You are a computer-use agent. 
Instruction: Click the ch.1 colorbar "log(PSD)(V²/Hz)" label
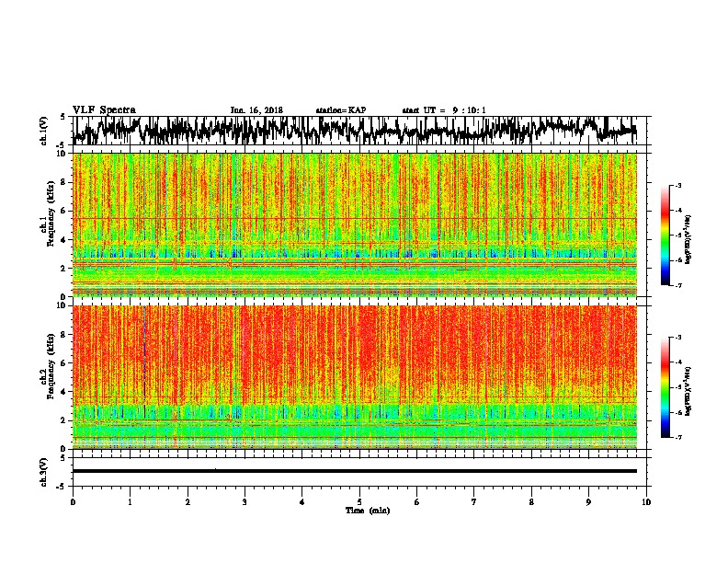click(x=688, y=240)
